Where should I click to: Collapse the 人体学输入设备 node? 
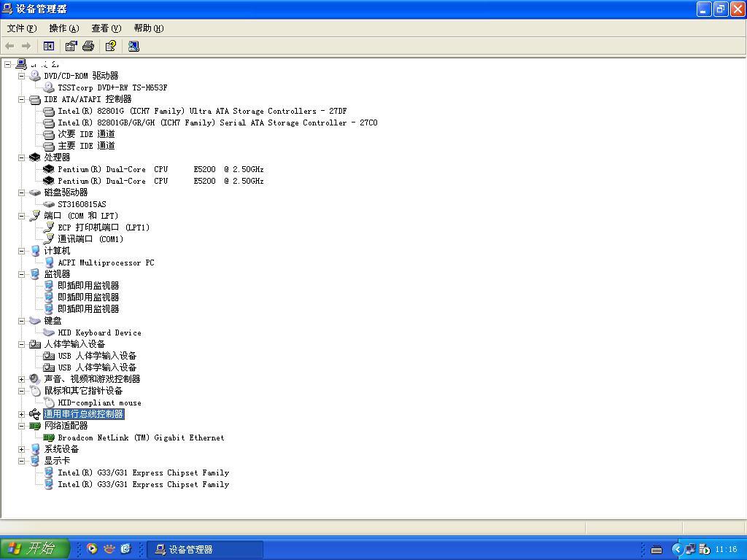click(x=21, y=344)
